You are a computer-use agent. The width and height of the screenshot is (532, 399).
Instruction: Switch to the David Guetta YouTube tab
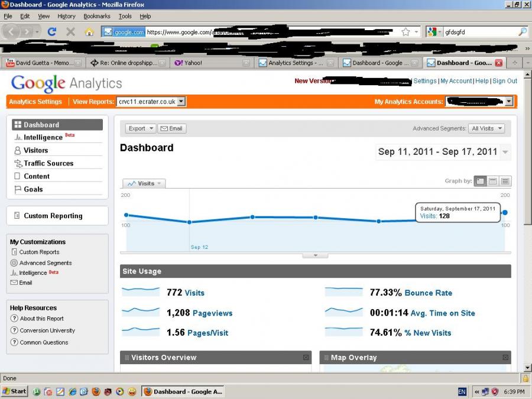[42, 63]
